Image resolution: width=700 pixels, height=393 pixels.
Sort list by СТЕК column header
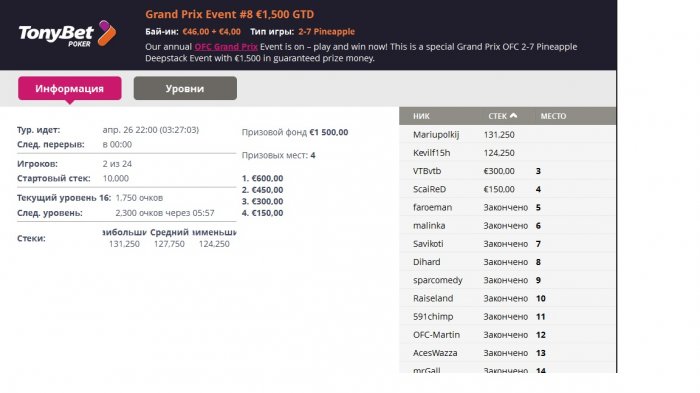point(497,116)
